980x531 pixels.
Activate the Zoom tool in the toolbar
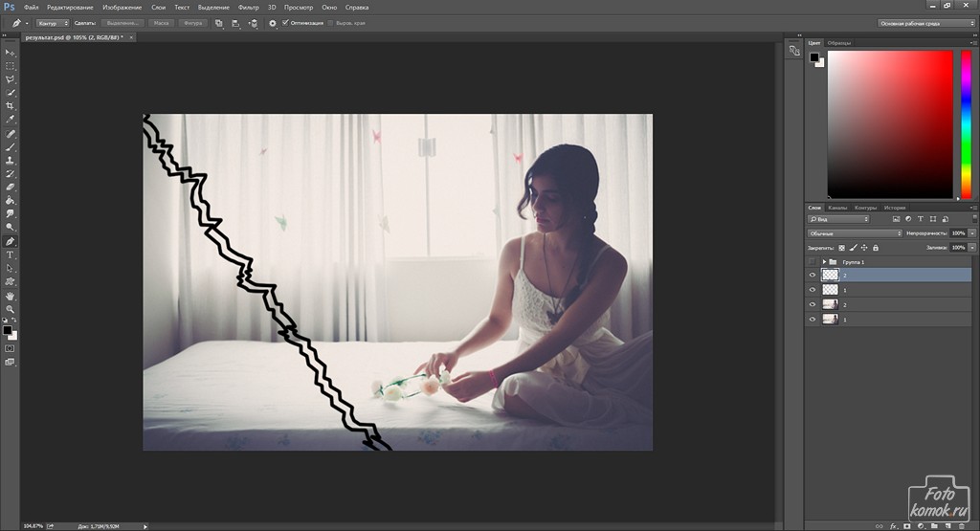pos(11,310)
